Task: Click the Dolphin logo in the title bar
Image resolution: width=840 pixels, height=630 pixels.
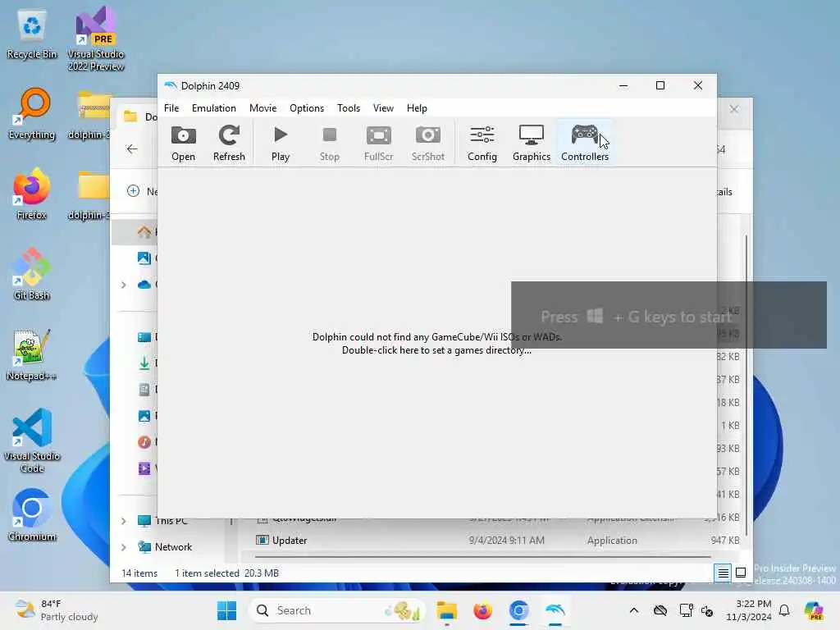Action: pyautogui.click(x=171, y=85)
